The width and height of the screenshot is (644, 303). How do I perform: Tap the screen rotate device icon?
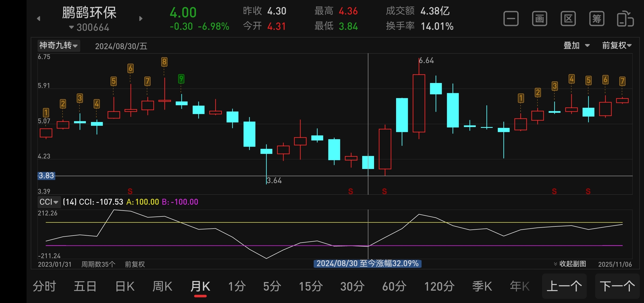tap(625, 19)
